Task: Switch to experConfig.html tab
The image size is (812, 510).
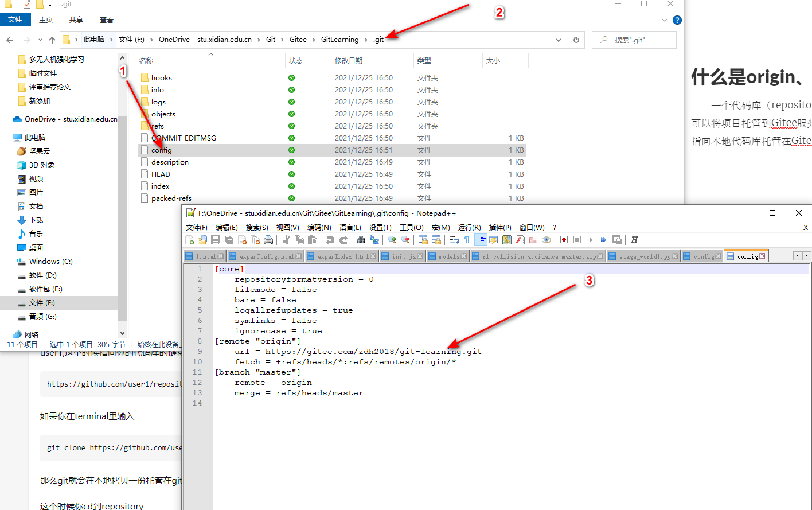Action: pos(266,256)
